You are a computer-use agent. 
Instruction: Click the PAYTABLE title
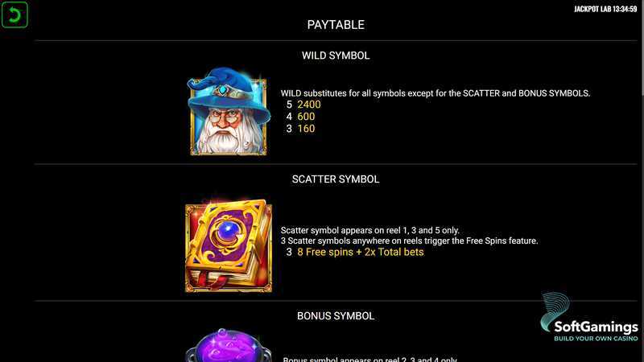tap(336, 25)
